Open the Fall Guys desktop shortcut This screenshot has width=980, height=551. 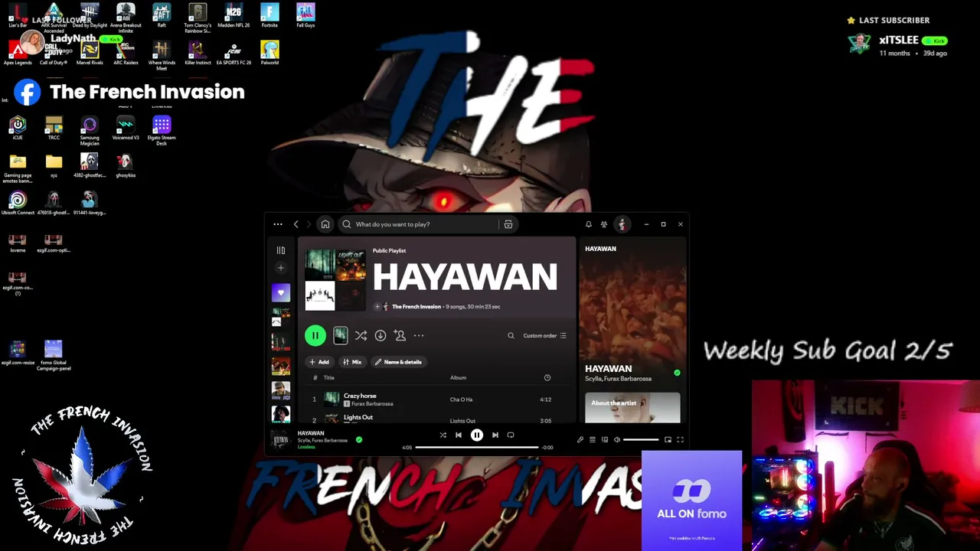coord(305,16)
